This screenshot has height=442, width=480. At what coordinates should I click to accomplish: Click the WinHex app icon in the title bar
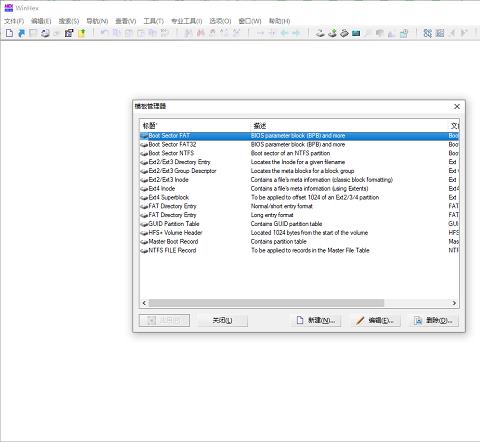9,8
